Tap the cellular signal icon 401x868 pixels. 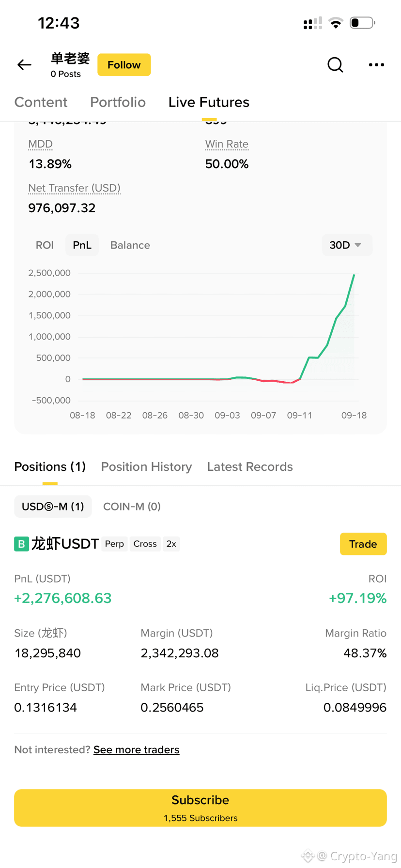tap(312, 23)
